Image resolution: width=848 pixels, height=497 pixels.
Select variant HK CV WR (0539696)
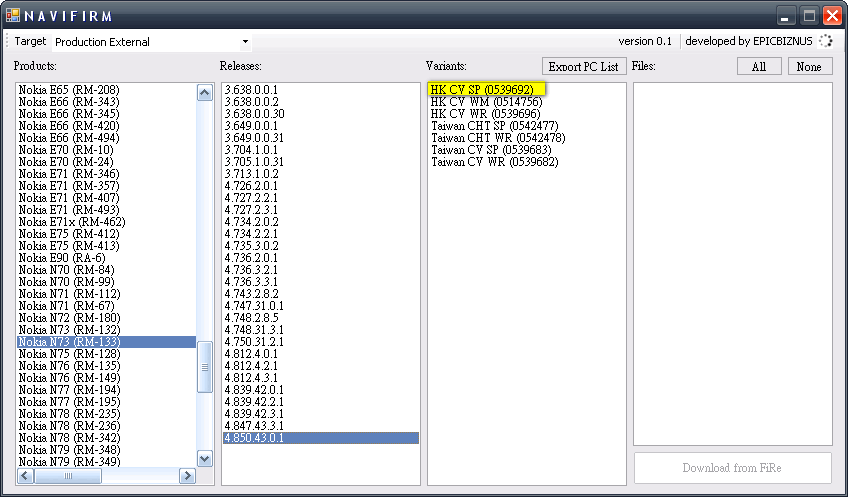pyautogui.click(x=485, y=114)
